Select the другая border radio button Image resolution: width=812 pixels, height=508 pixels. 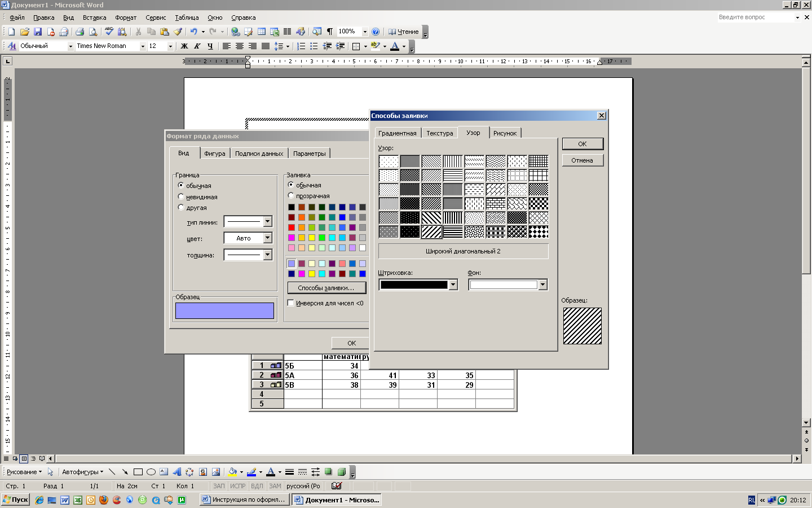[x=181, y=207]
